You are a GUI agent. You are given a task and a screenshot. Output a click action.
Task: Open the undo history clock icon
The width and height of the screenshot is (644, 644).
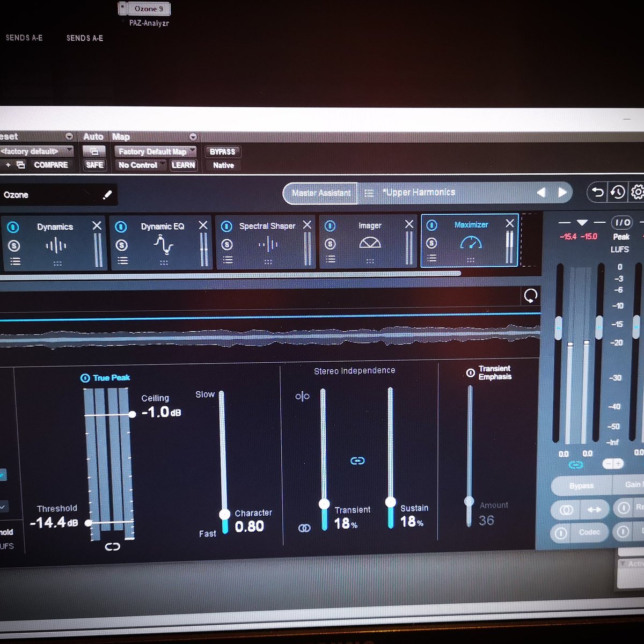click(x=618, y=192)
